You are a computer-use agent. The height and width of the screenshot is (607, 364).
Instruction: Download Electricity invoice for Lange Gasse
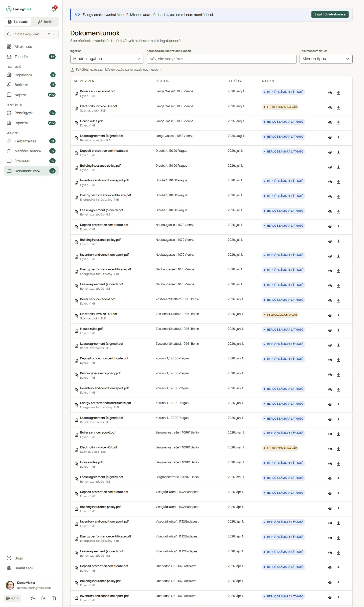click(338, 108)
